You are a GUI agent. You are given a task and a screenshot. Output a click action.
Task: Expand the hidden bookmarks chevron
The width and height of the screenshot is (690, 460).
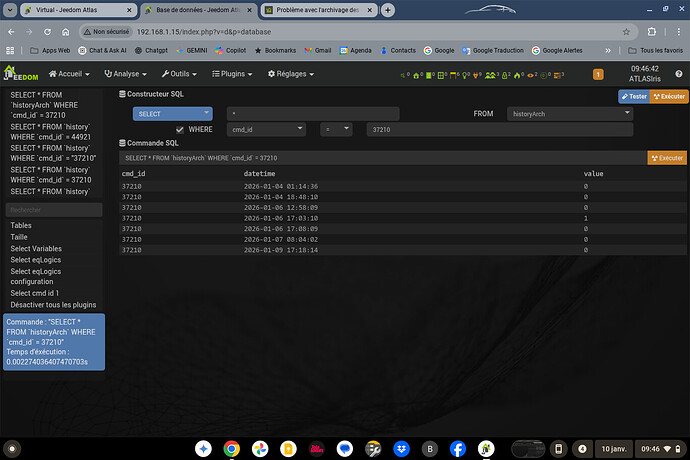608,51
